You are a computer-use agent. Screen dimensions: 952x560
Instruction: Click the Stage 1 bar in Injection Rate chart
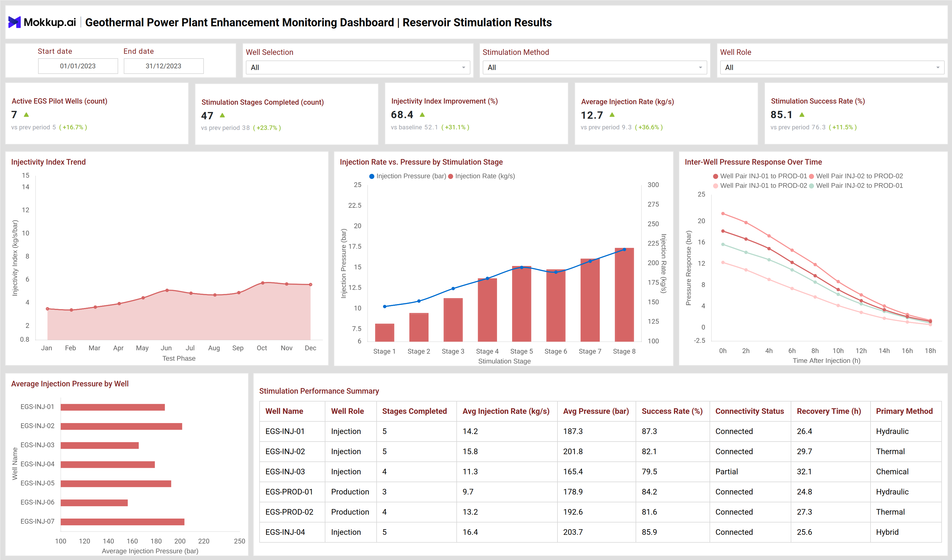[x=384, y=333]
